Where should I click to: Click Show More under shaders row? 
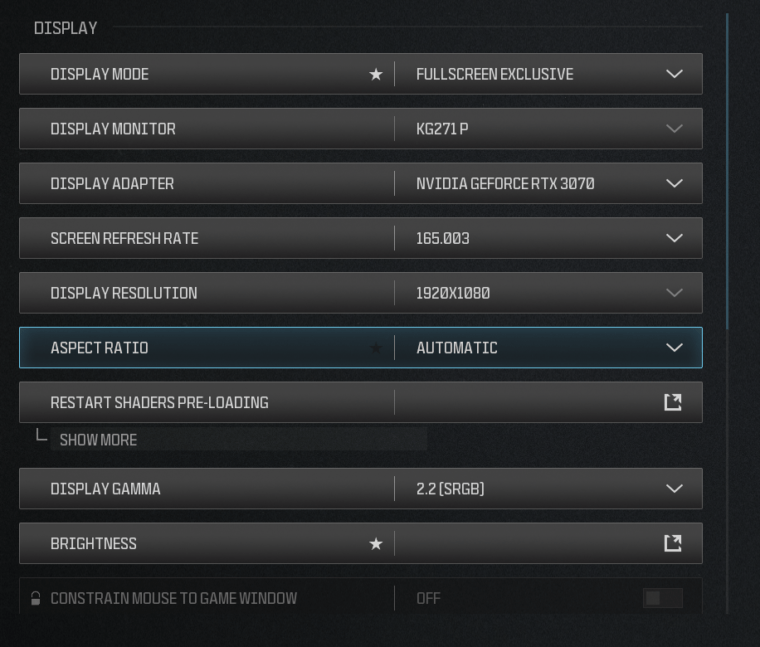point(98,440)
